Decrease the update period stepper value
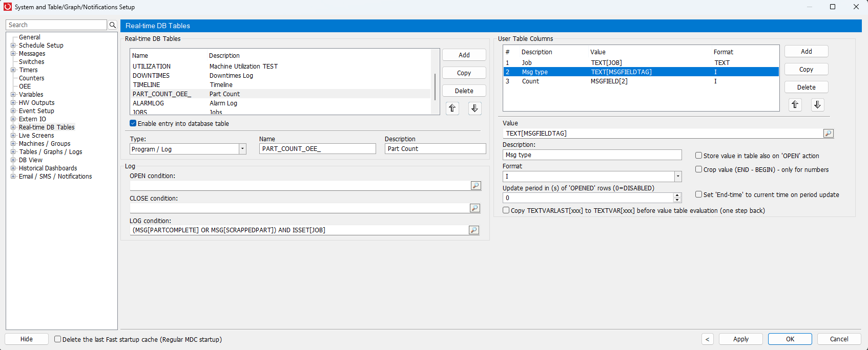Viewport: 868px width, 350px height. (677, 200)
